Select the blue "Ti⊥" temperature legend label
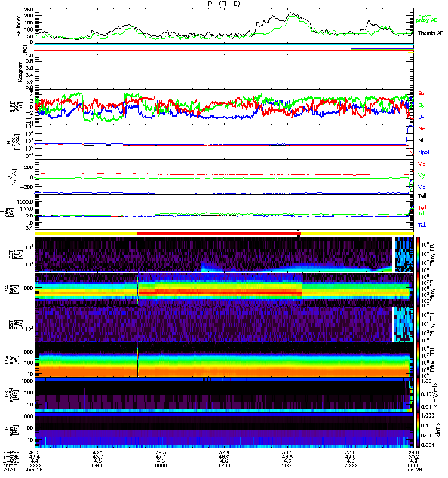This screenshot has height=478, width=448. coord(422,225)
